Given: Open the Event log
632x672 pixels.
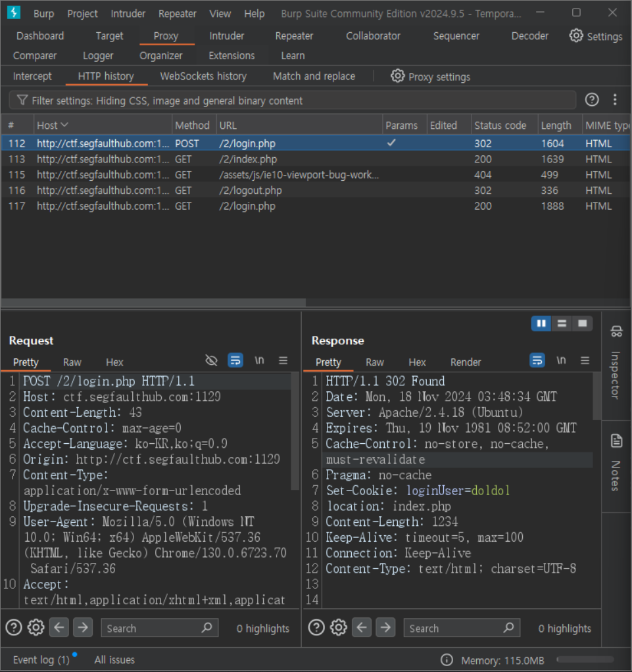Looking at the screenshot, I should (x=41, y=660).
